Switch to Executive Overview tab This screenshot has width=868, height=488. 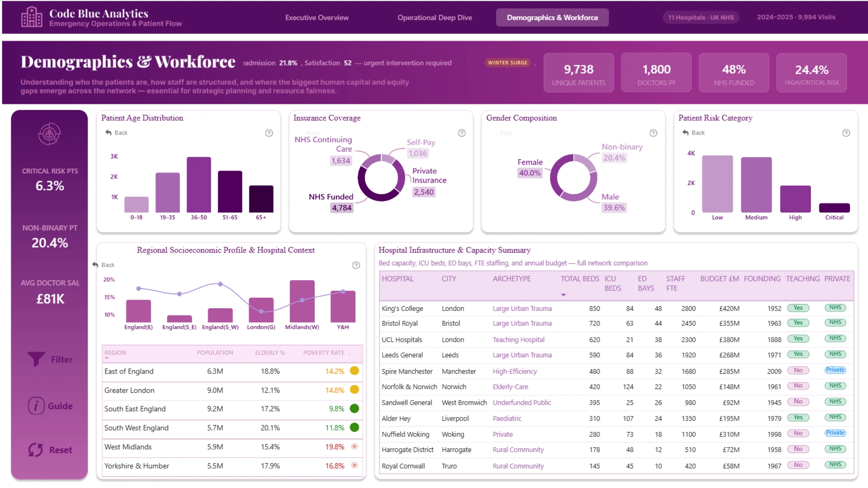(x=317, y=18)
